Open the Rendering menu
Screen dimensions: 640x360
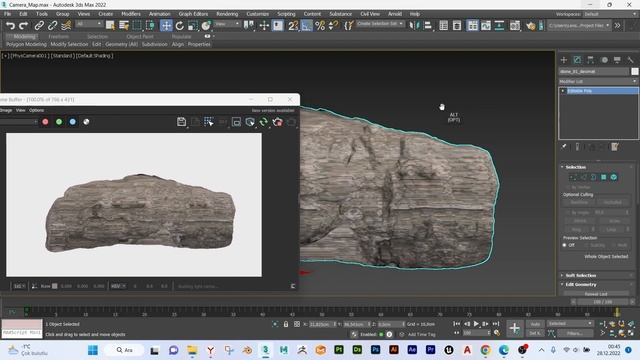click(227, 14)
